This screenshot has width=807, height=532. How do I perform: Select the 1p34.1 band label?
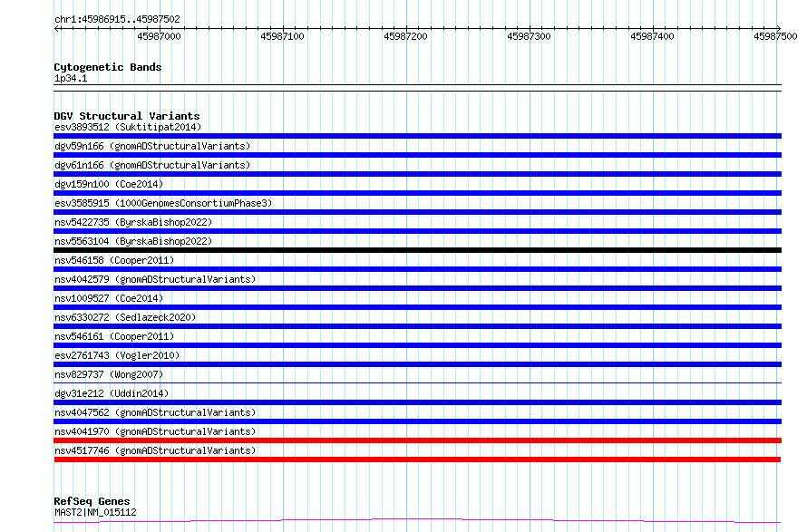71,78
